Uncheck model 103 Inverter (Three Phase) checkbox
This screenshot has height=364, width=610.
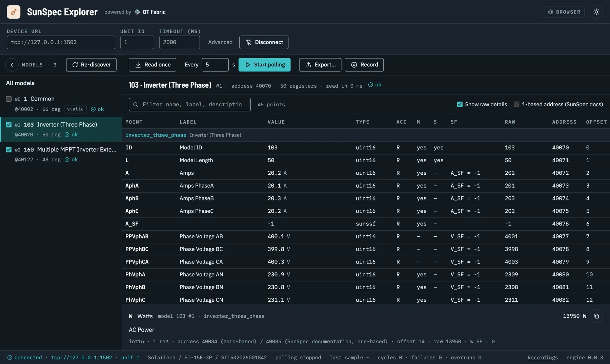click(9, 125)
